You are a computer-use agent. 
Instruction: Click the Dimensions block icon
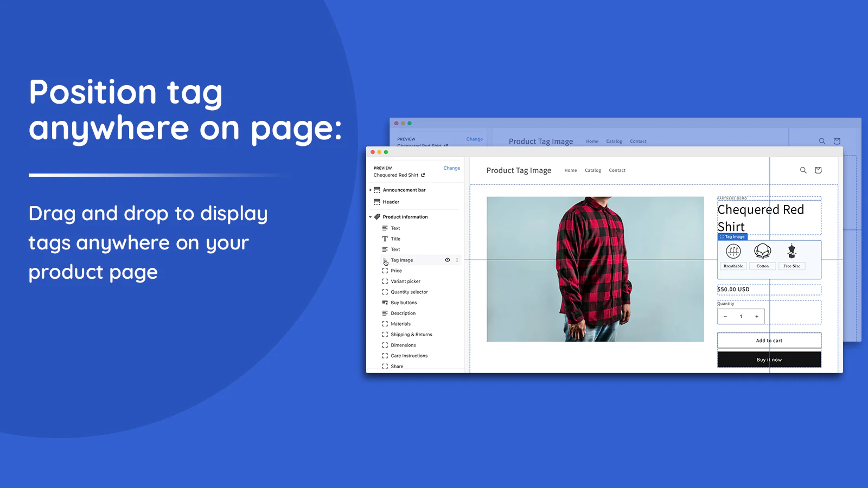click(x=385, y=345)
